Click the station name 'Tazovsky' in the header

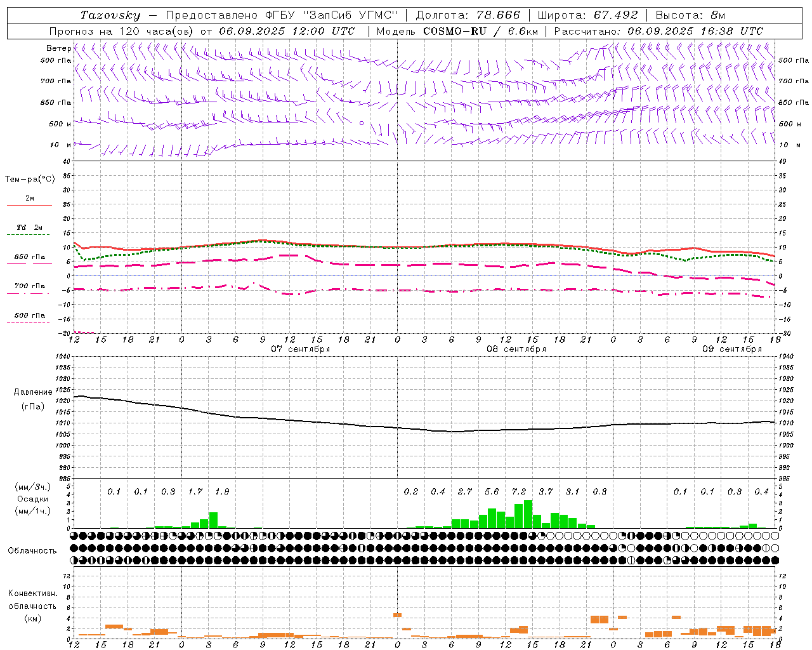coord(110,15)
